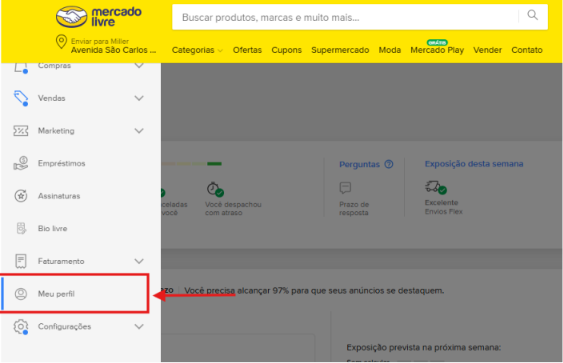Click the Assinaturas star icon
Screen dimensions: 563x363
pyautogui.click(x=21, y=196)
